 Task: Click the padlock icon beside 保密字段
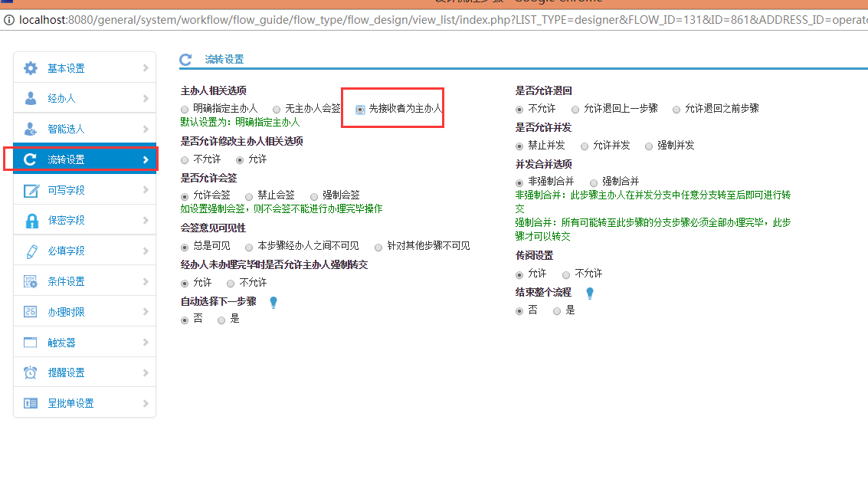31,221
